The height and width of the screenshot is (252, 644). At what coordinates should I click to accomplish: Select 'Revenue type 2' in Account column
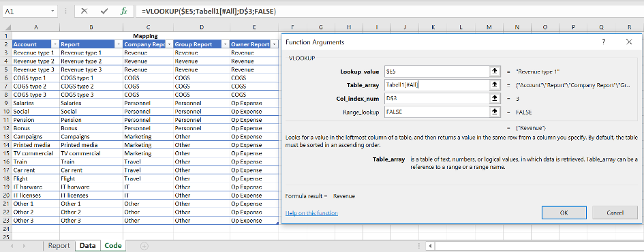tap(35, 61)
